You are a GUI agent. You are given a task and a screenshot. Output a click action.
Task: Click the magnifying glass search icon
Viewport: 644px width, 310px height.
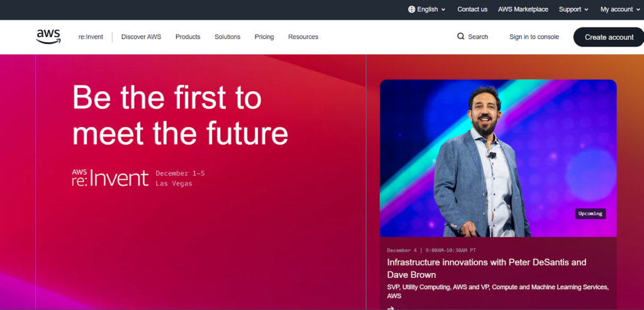click(x=461, y=37)
